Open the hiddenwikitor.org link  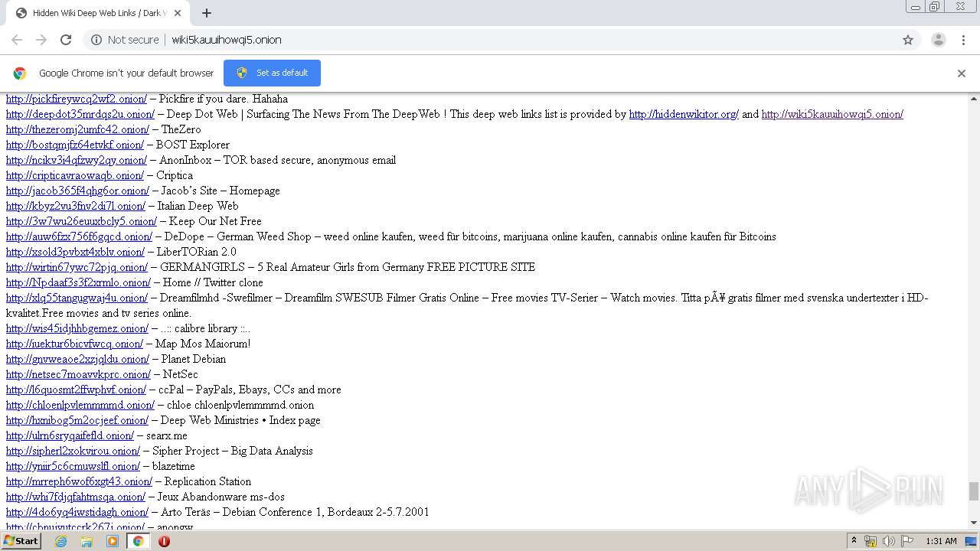(x=684, y=114)
